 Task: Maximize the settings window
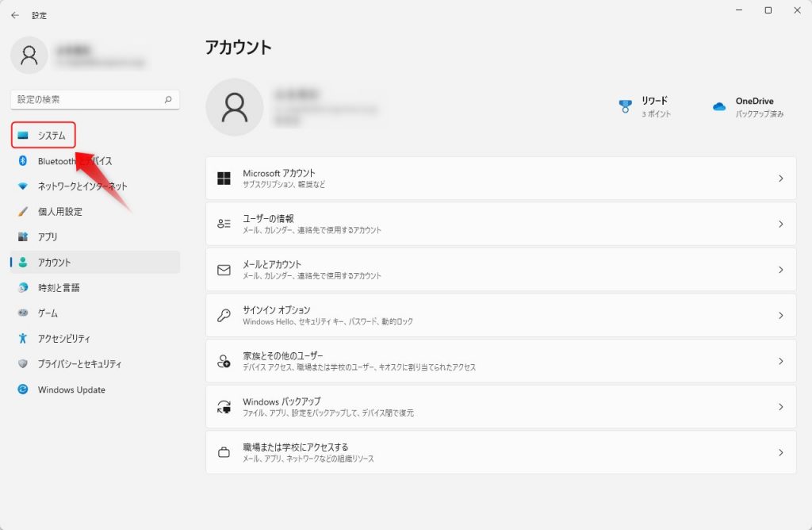(x=768, y=10)
